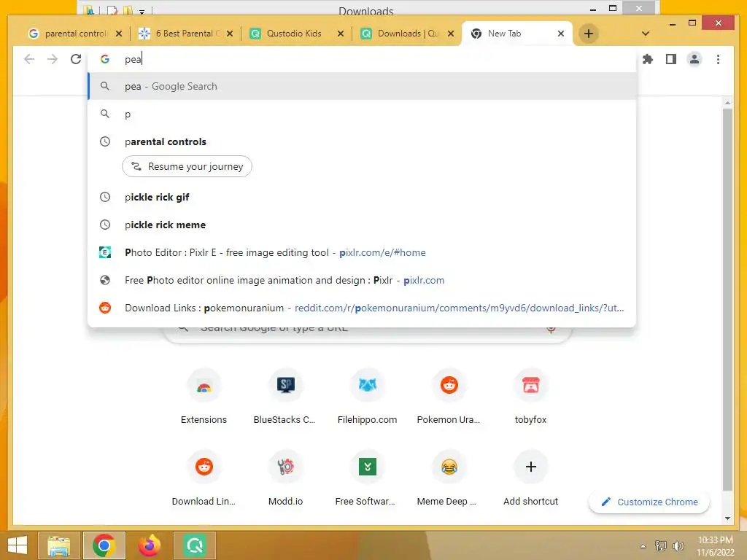Image resolution: width=747 pixels, height=560 pixels.
Task: Launch Firefox from the taskbar
Action: click(x=150, y=545)
